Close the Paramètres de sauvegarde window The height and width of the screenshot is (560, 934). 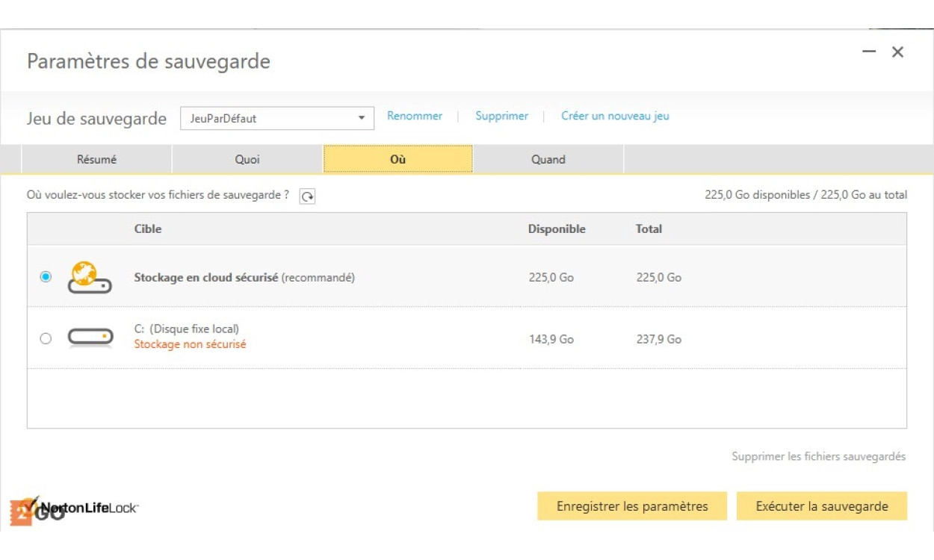pos(898,52)
